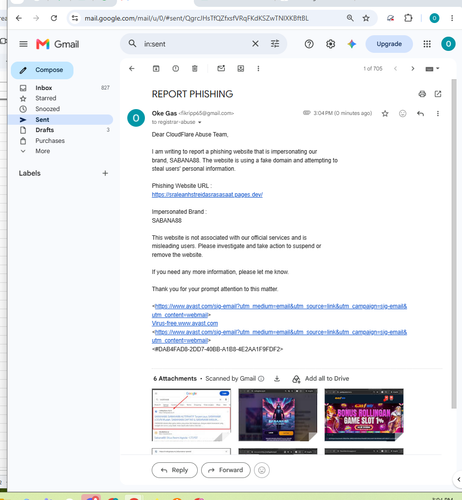Image resolution: width=462 pixels, height=500 pixels.
Task: Open the Gemini sparkle icon
Action: coord(352,44)
